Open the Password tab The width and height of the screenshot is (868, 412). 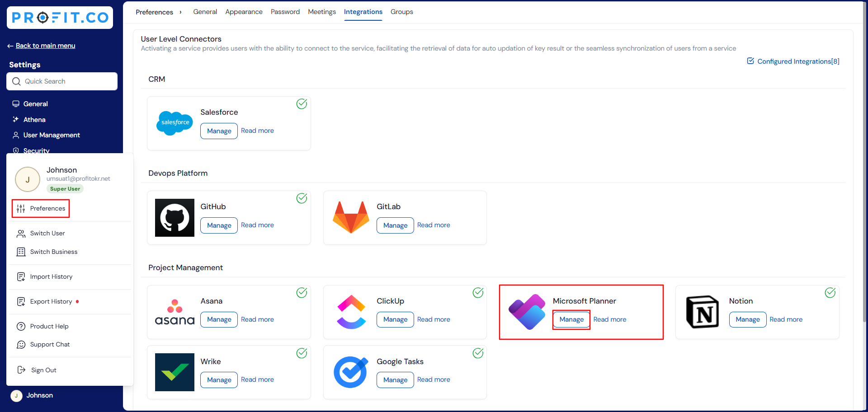pos(285,12)
